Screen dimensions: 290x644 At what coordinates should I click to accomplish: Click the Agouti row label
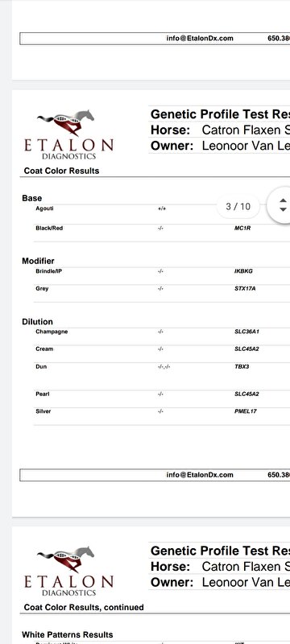tap(44, 208)
